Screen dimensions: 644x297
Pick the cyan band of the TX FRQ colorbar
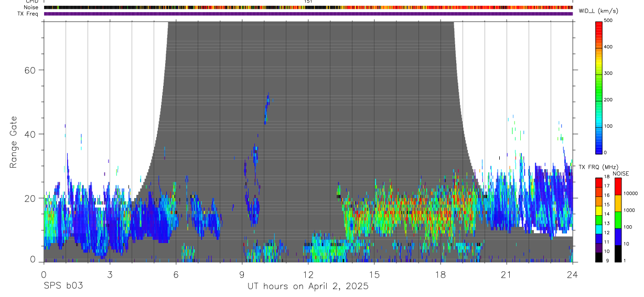tap(599, 229)
